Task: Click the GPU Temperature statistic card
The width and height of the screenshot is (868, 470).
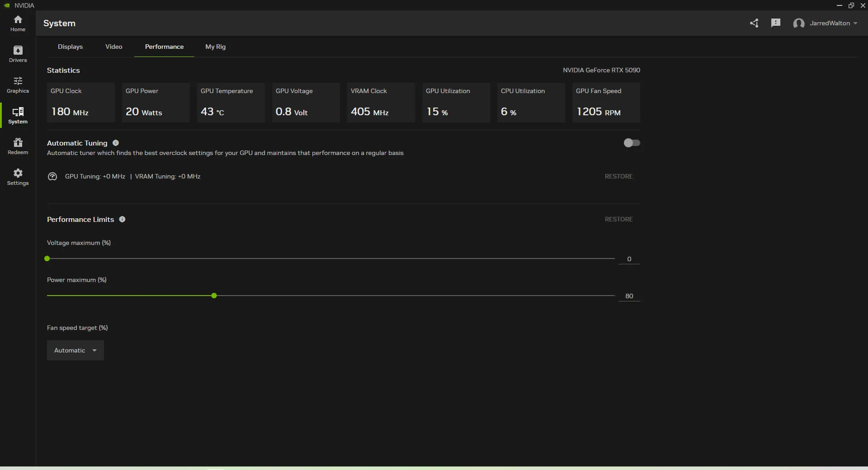Action: (231, 103)
